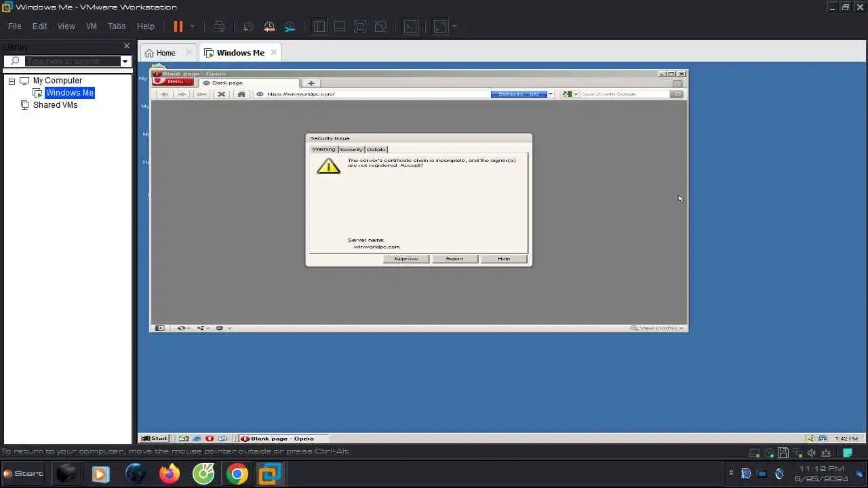Reject the server certificate
The height and width of the screenshot is (488, 868).
coord(454,259)
